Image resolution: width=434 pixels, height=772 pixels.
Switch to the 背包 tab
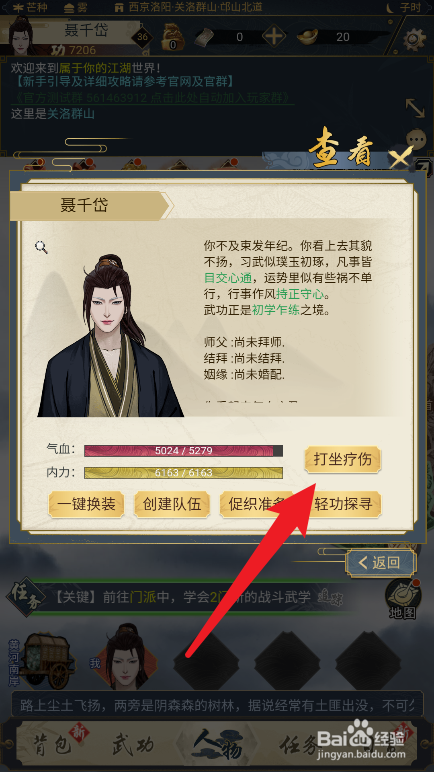[53, 746]
